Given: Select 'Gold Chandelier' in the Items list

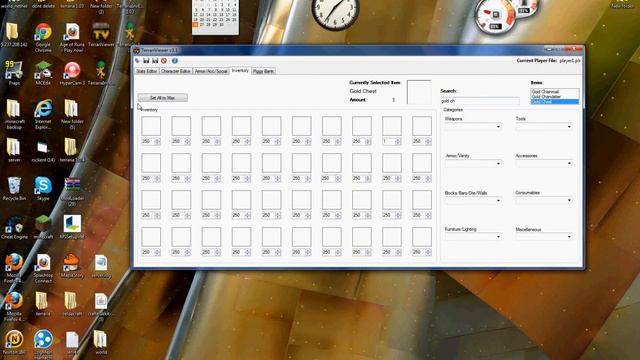Looking at the screenshot, I should tap(554, 97).
